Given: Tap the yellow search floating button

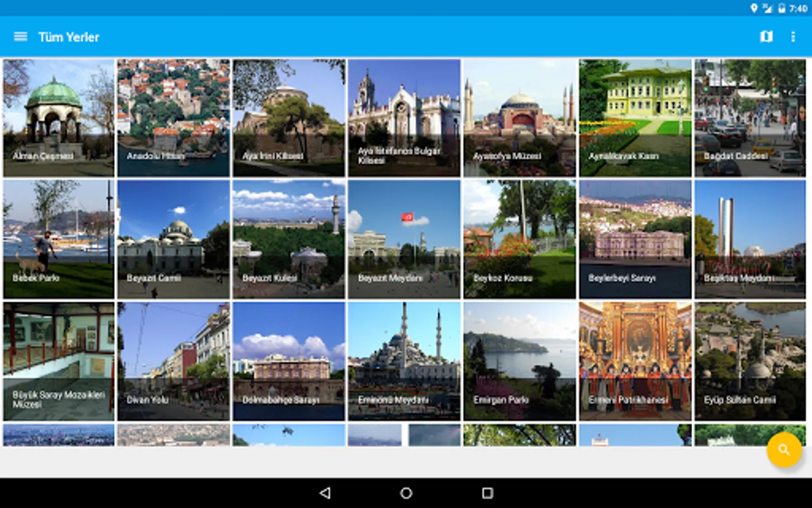Looking at the screenshot, I should tap(784, 450).
